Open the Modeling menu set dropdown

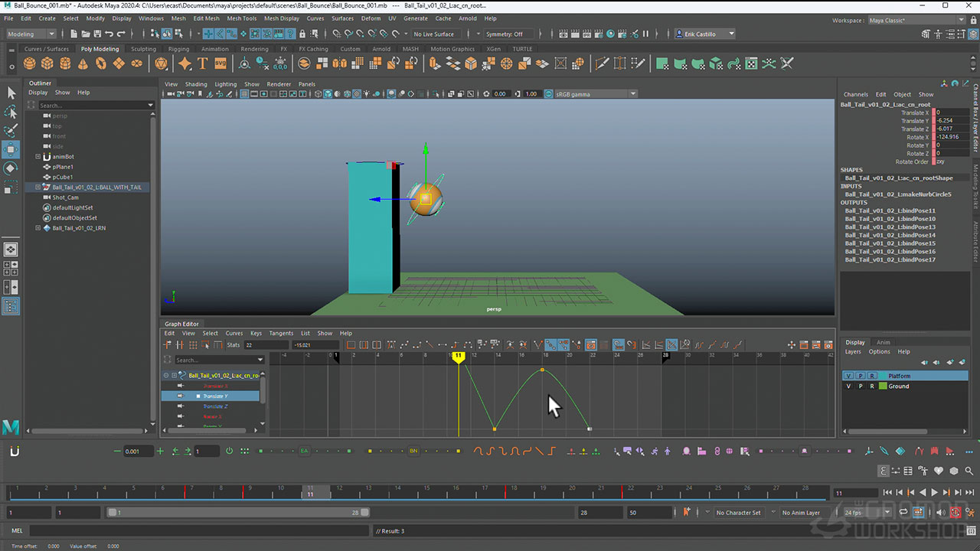tap(31, 34)
